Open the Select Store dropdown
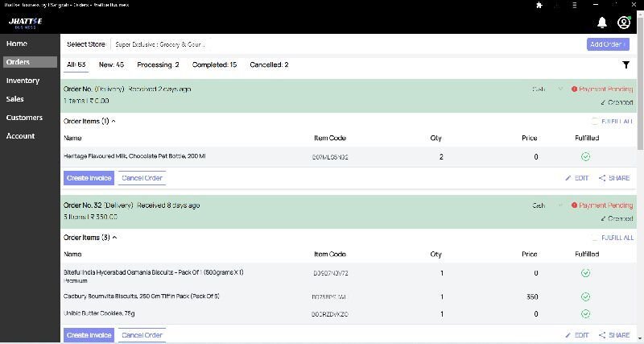The height and width of the screenshot is (344, 644). 161,44
